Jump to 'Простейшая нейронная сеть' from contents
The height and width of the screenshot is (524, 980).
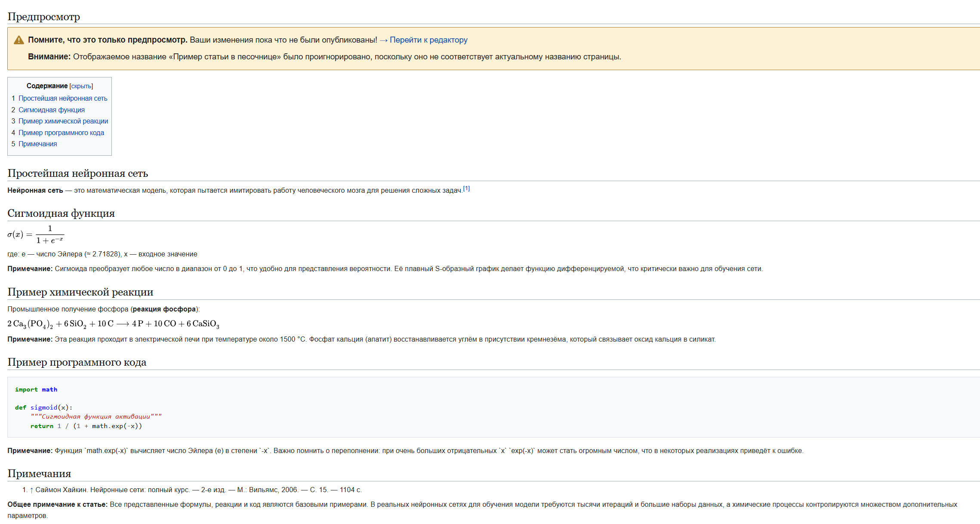(x=63, y=99)
